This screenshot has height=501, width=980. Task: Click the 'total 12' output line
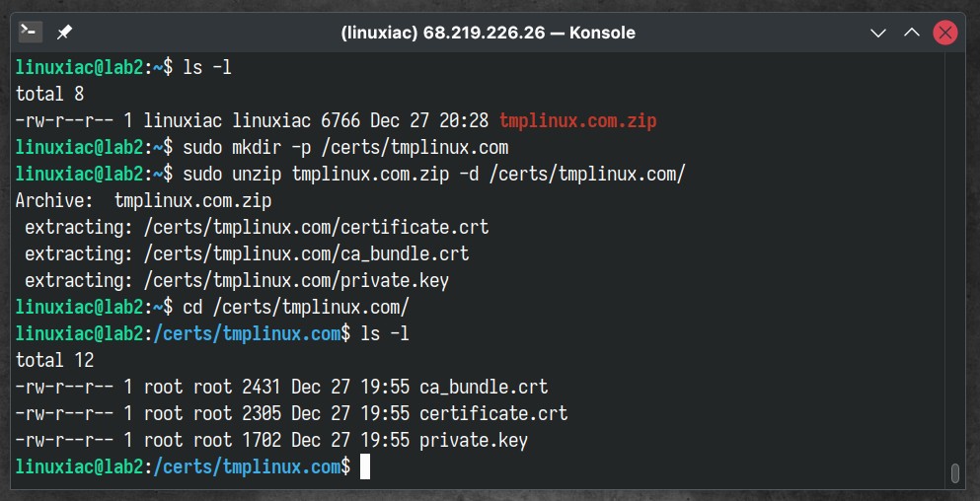coord(55,360)
